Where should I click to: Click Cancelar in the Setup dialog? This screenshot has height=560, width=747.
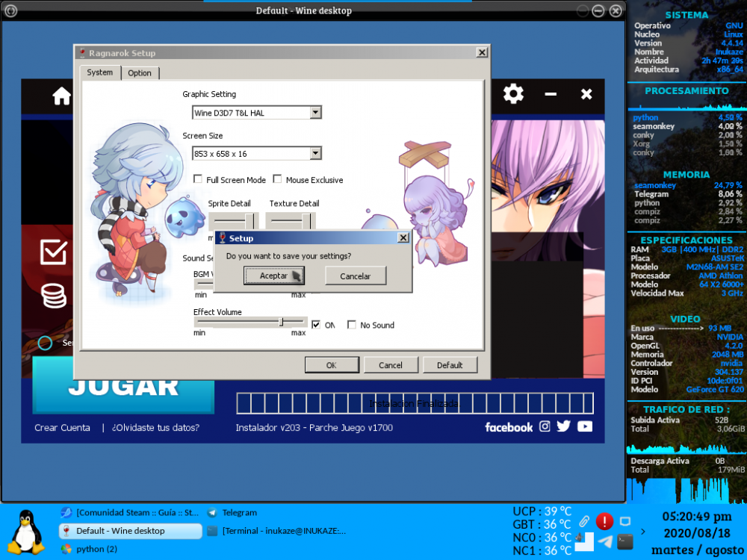(x=356, y=276)
